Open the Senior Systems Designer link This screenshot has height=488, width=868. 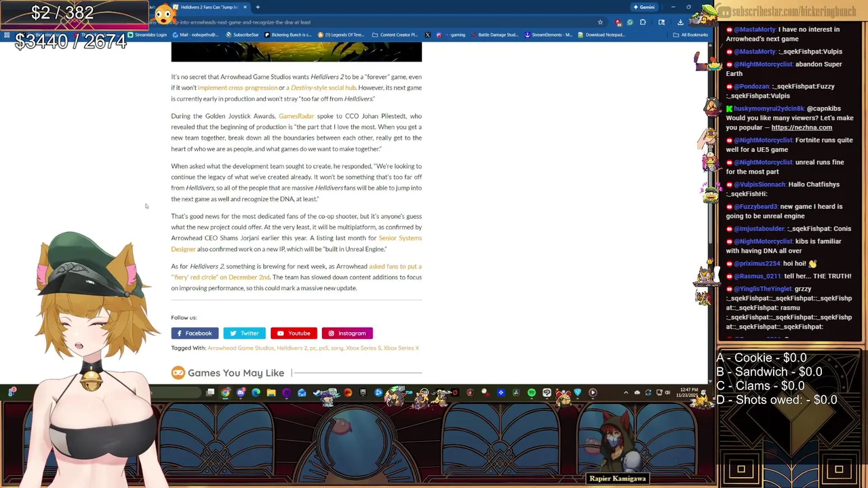tap(400, 238)
